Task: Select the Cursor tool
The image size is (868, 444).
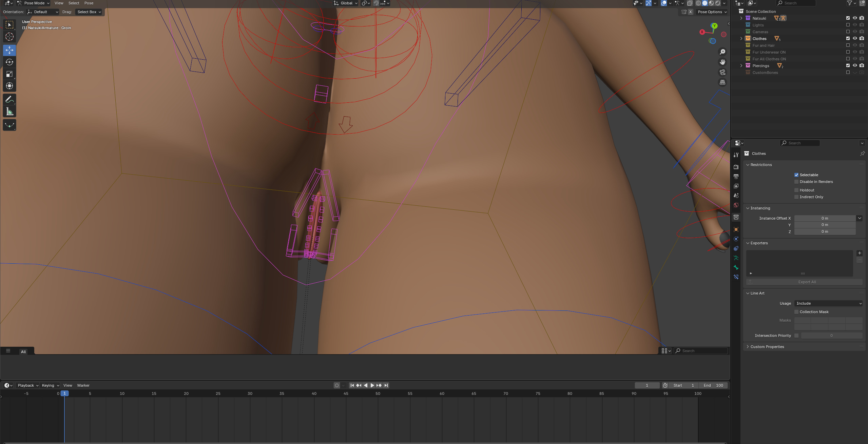Action: [9, 37]
